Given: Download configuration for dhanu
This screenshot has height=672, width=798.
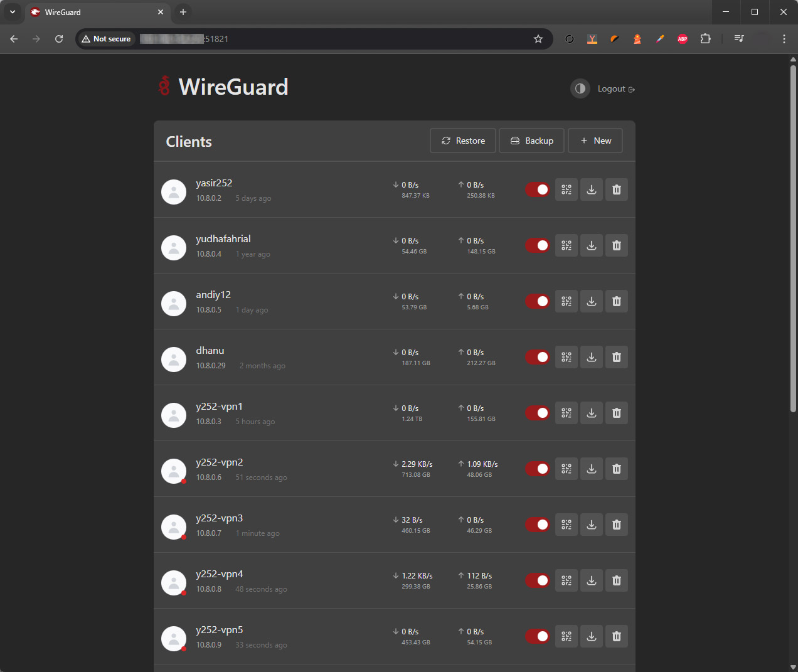Looking at the screenshot, I should click(592, 357).
